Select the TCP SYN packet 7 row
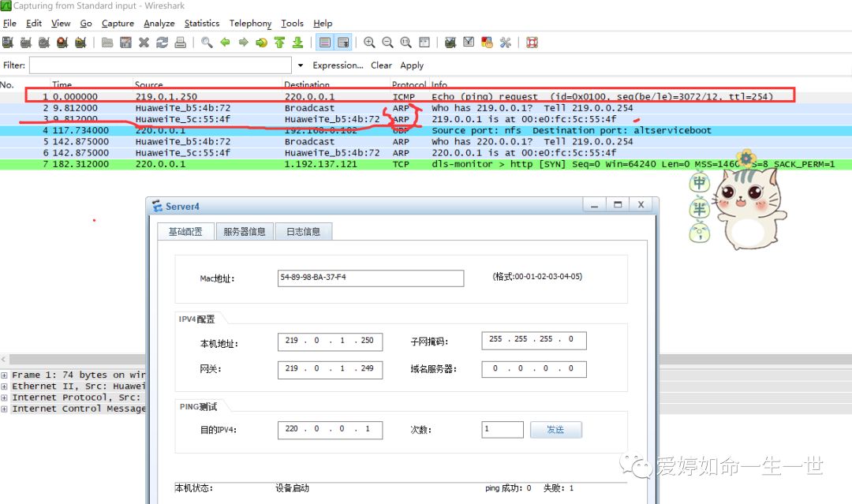The width and height of the screenshot is (852, 504). [426, 164]
